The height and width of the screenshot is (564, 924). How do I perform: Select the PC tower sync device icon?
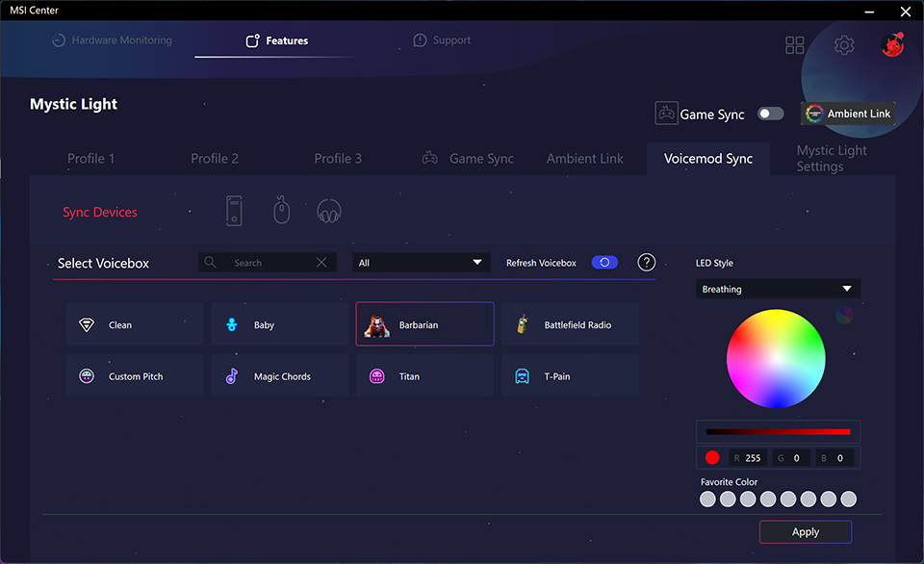pos(234,211)
